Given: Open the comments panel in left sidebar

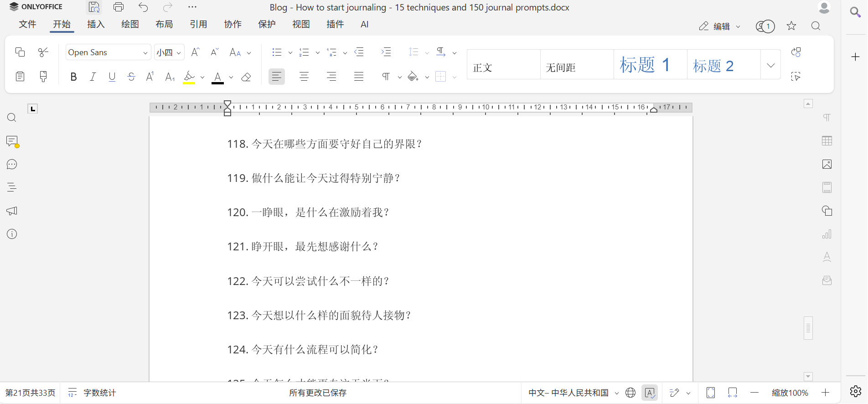Looking at the screenshot, I should [x=12, y=141].
